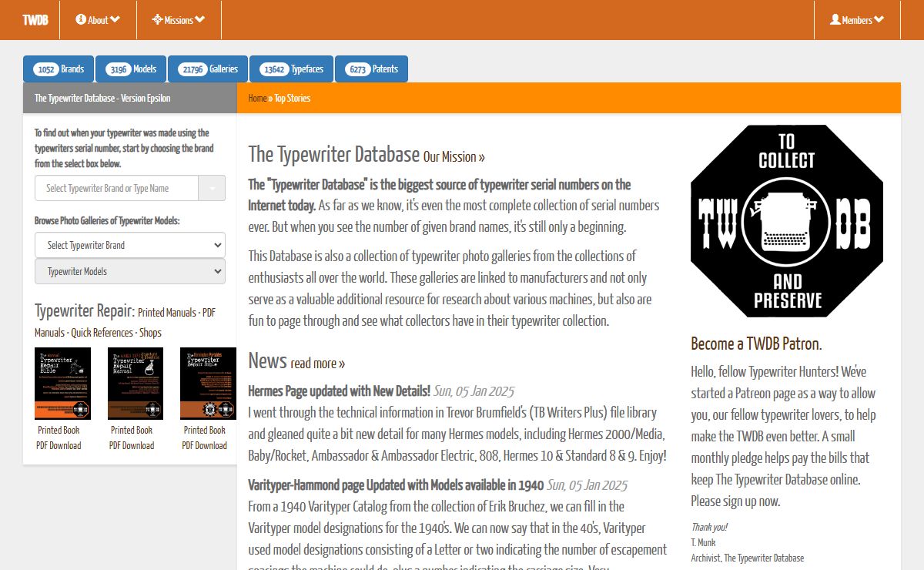Expand the brand search combo box arrow

click(x=212, y=188)
